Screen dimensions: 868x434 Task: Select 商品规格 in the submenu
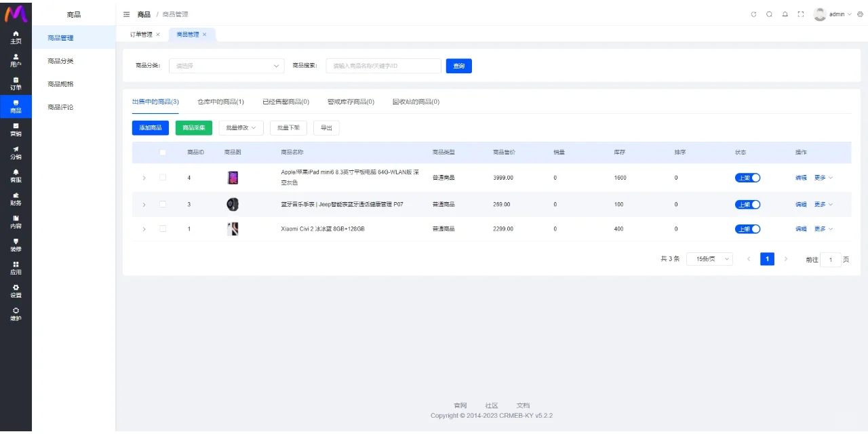click(x=60, y=84)
